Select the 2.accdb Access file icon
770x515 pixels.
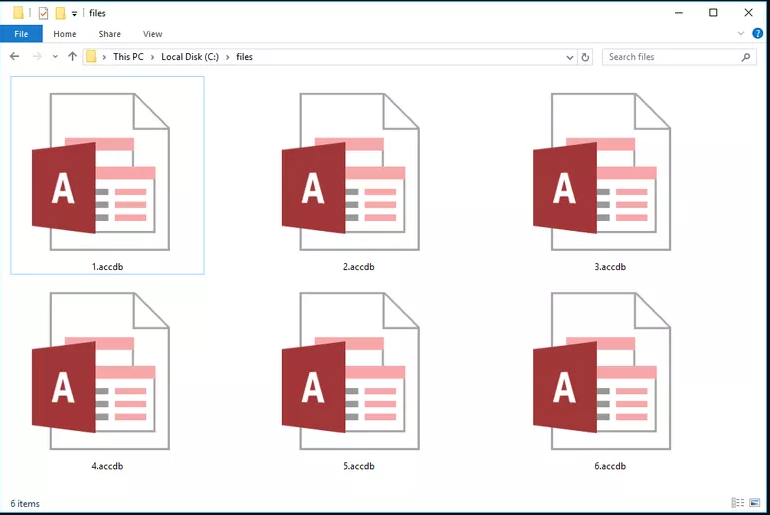351,172
